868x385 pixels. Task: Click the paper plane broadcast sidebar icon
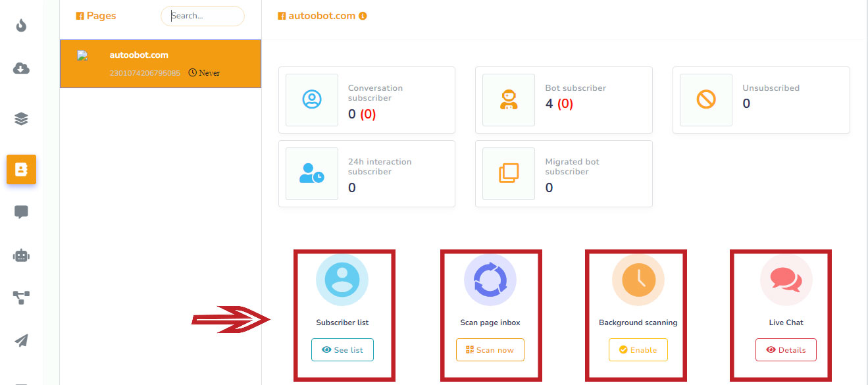(x=22, y=340)
